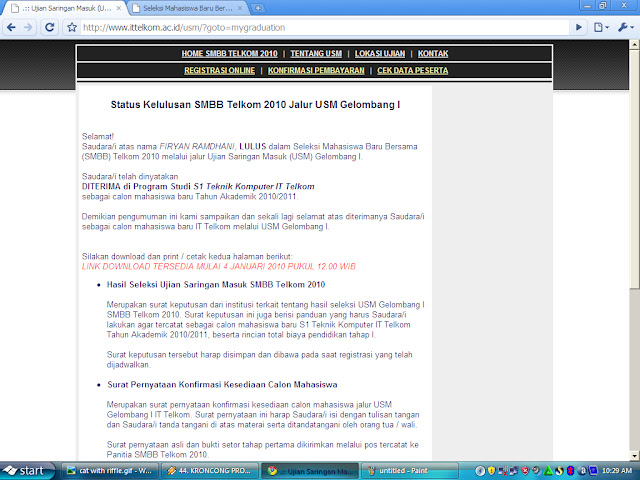Click heading Surat Pernyataan Konfirmasi Kesediaan
640x480 pixels.
[x=222, y=384]
